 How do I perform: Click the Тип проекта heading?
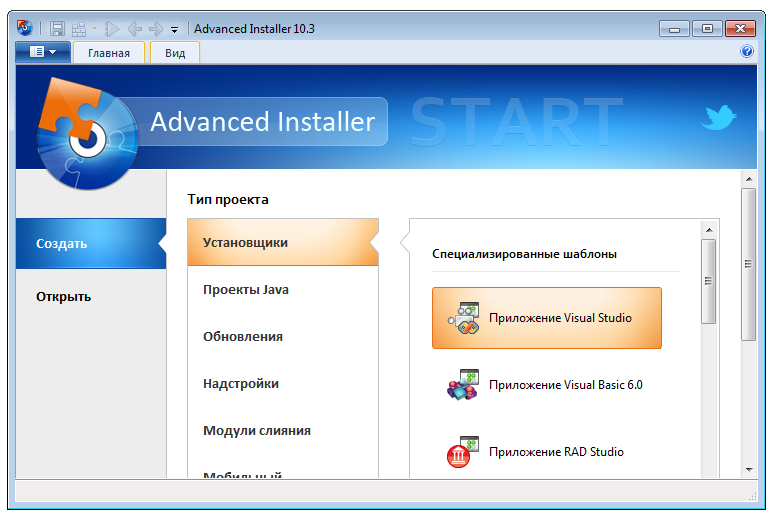228,199
